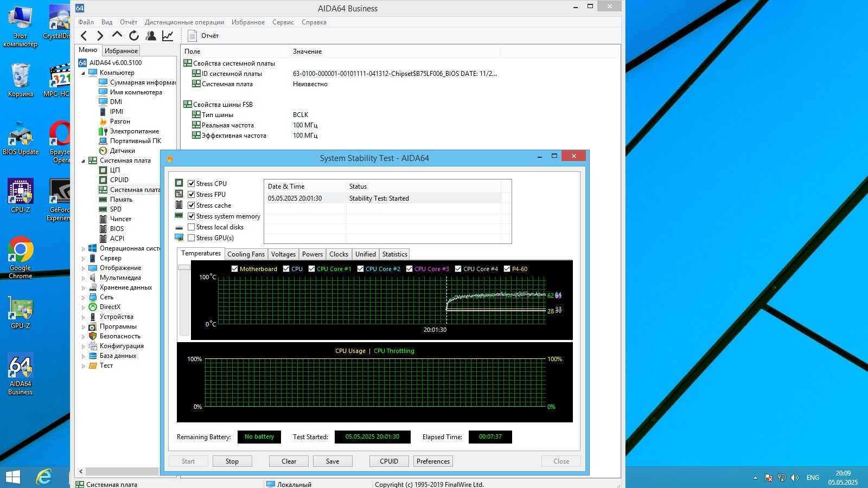
Task: Select the Stability Test: Started log row
Action: 384,198
